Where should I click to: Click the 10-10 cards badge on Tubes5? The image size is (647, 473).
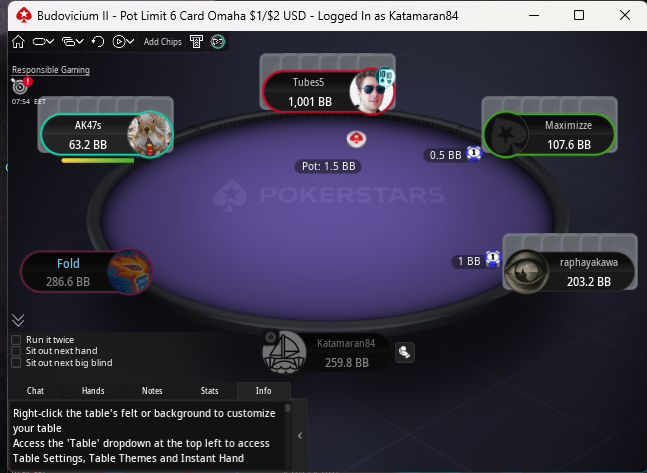(x=386, y=76)
